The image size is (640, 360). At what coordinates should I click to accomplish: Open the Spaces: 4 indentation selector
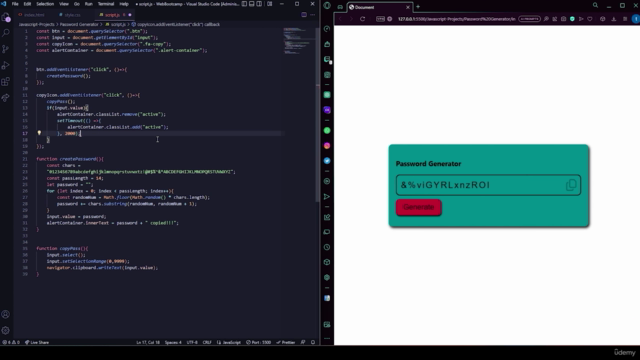[173, 342]
